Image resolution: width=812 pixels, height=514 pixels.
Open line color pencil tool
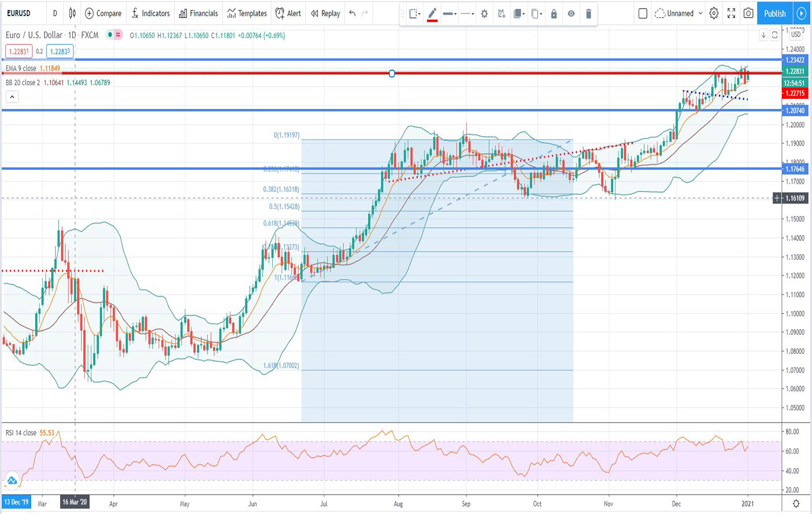[x=432, y=14]
